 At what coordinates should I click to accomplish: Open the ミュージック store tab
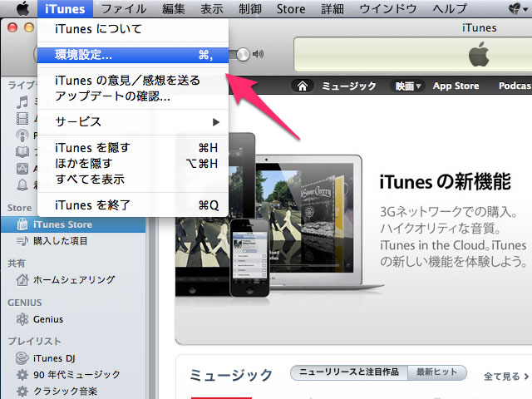[349, 86]
